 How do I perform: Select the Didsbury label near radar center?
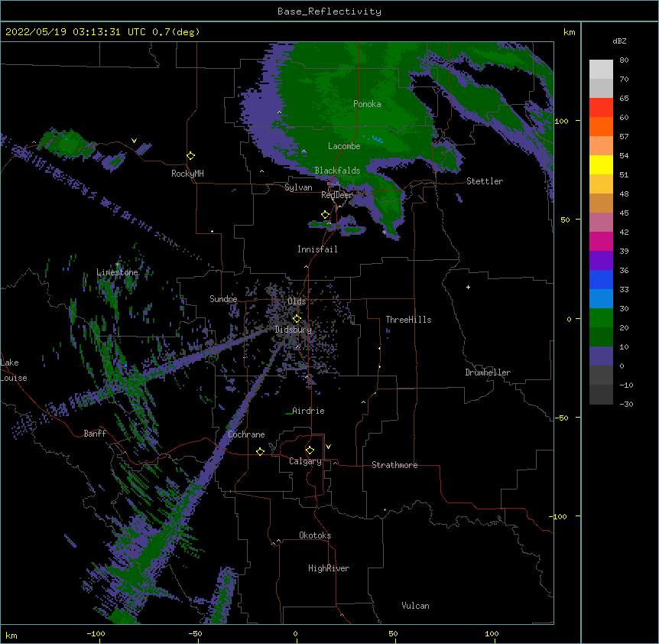click(x=294, y=330)
